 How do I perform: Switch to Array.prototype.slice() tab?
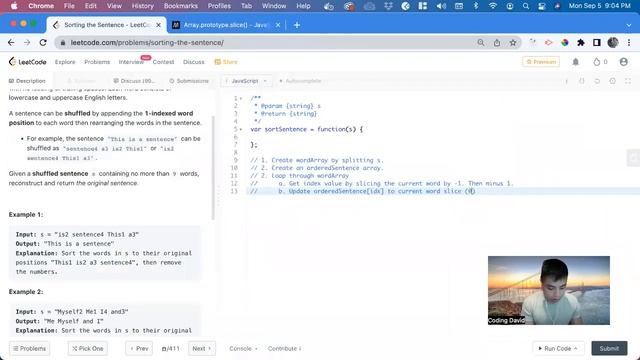click(x=226, y=25)
